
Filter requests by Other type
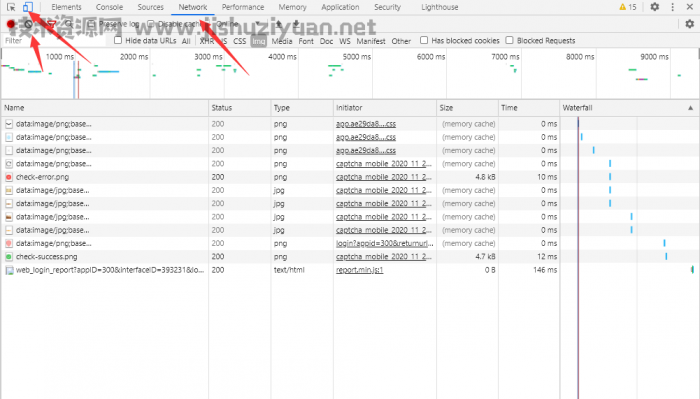coord(401,41)
